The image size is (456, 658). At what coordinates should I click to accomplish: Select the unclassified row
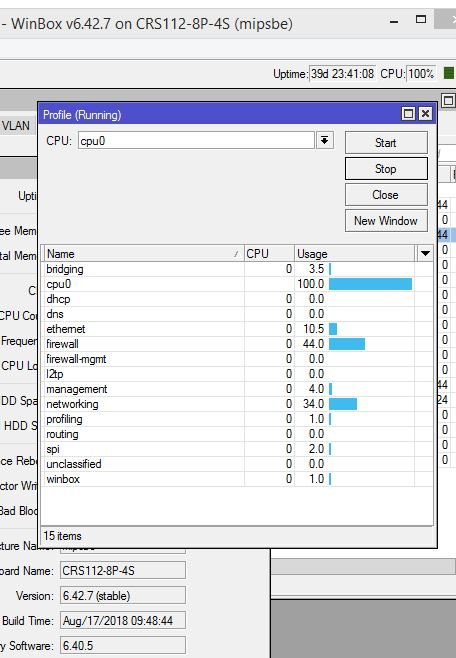pos(238,464)
